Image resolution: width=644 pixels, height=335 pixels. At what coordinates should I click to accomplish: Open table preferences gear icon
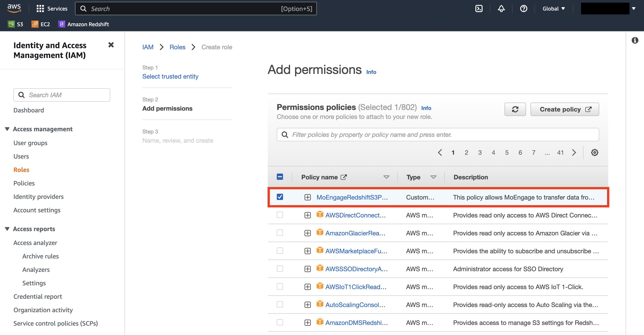pos(595,152)
